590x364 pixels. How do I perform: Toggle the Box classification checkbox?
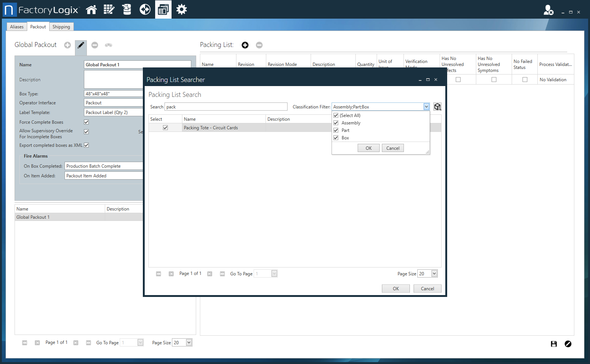pyautogui.click(x=336, y=138)
